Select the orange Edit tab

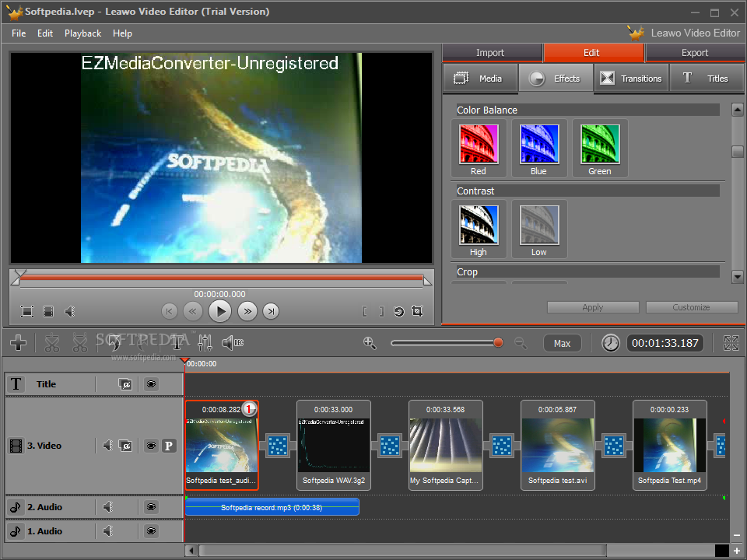click(x=593, y=53)
